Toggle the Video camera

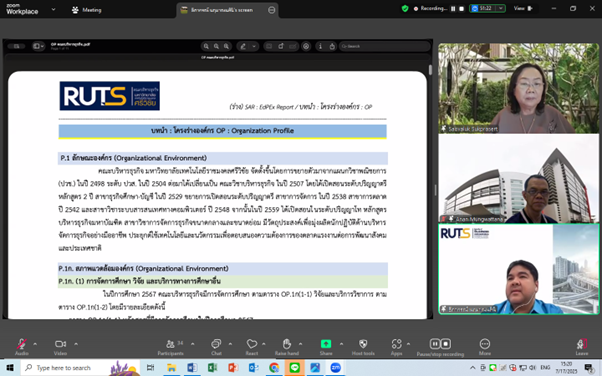click(x=60, y=347)
